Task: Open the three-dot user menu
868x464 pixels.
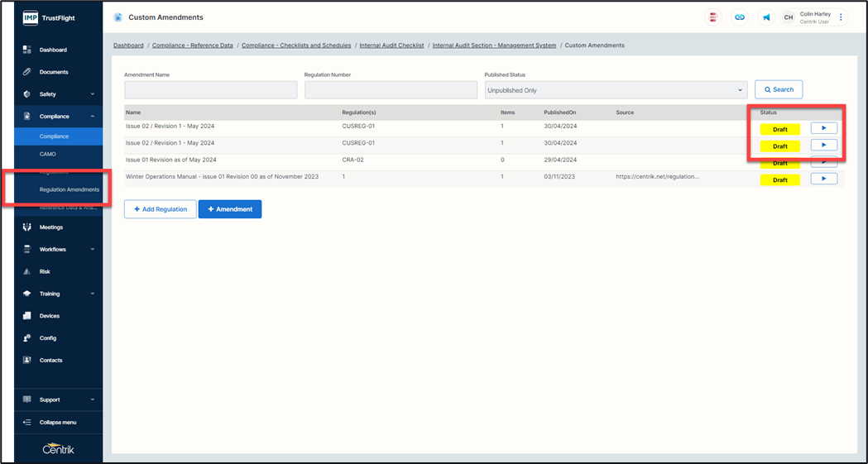Action: point(841,17)
